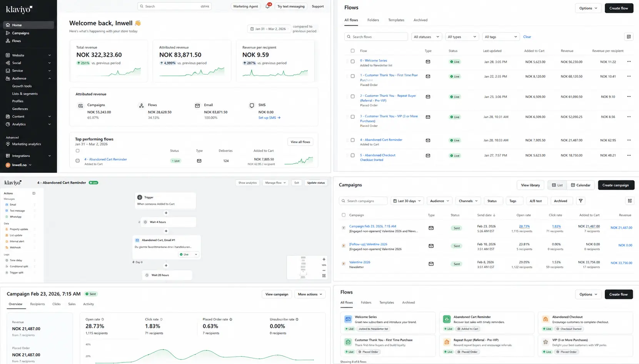Check the Abandoned Cart Reminder row on dashboard
639x364 pixels.
pos(77,161)
